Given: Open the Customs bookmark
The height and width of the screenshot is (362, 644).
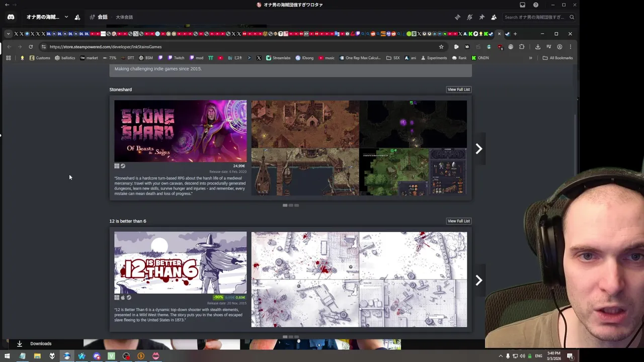Looking at the screenshot, I should (40, 58).
